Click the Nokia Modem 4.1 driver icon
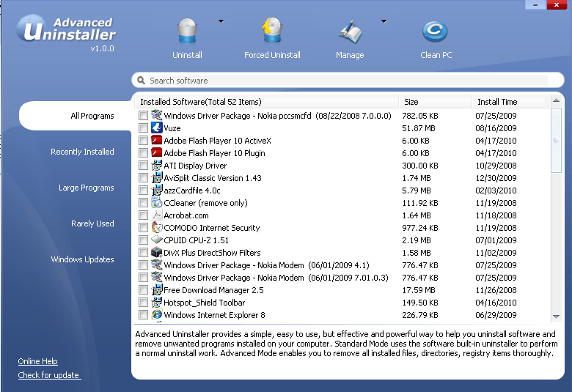The height and width of the screenshot is (392, 572). click(157, 265)
